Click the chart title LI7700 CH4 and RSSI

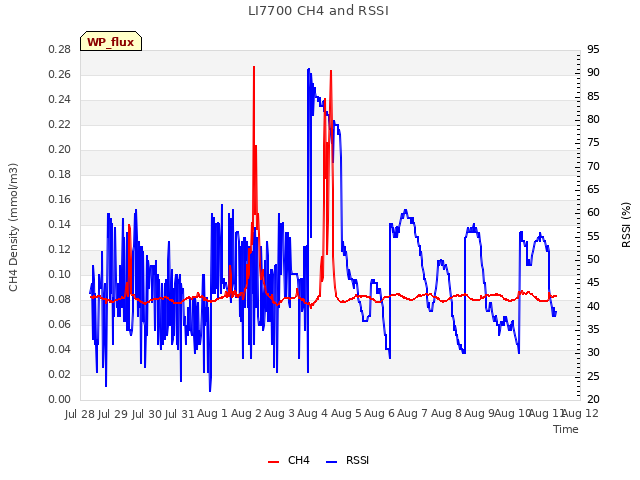(x=318, y=11)
